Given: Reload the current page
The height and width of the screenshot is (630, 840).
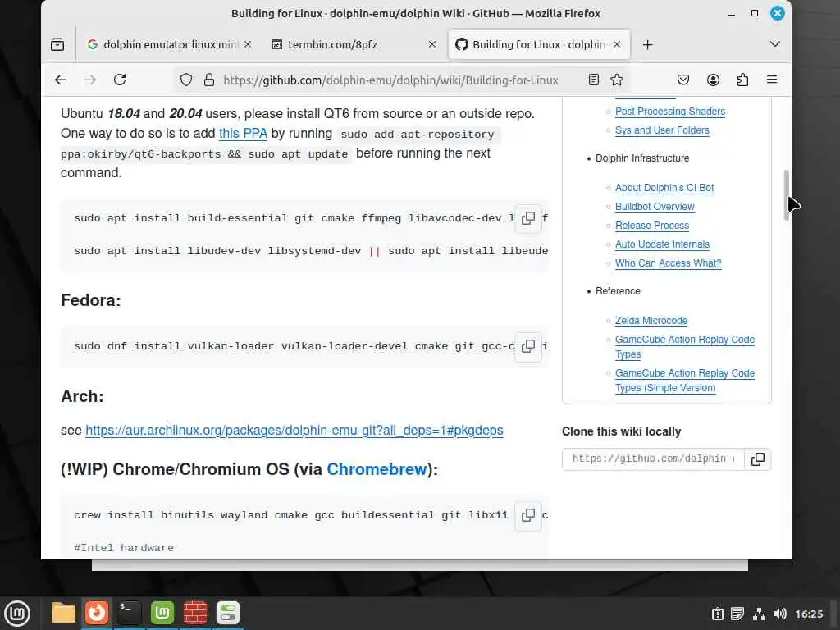Looking at the screenshot, I should click(120, 80).
